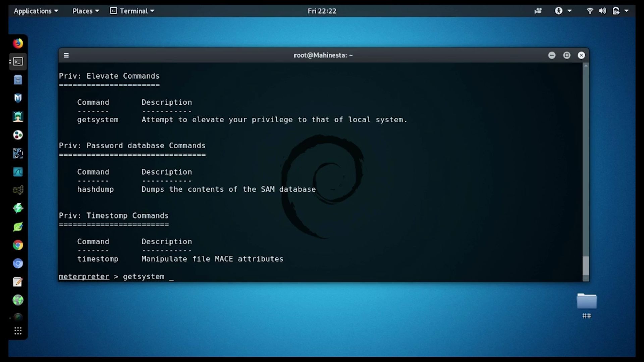Expand the accessibility dropdown arrow
Viewport: 644px width, 362px height.
(x=569, y=11)
